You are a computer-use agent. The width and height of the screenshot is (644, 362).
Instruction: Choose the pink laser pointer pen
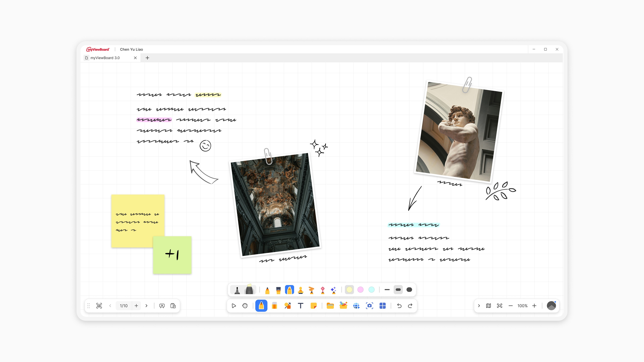pyautogui.click(x=323, y=290)
